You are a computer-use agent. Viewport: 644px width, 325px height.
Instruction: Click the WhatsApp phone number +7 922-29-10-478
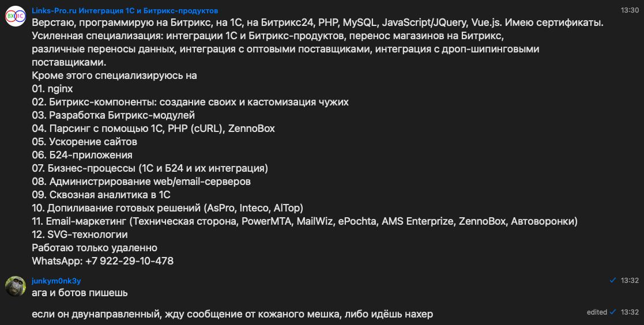coord(129,261)
